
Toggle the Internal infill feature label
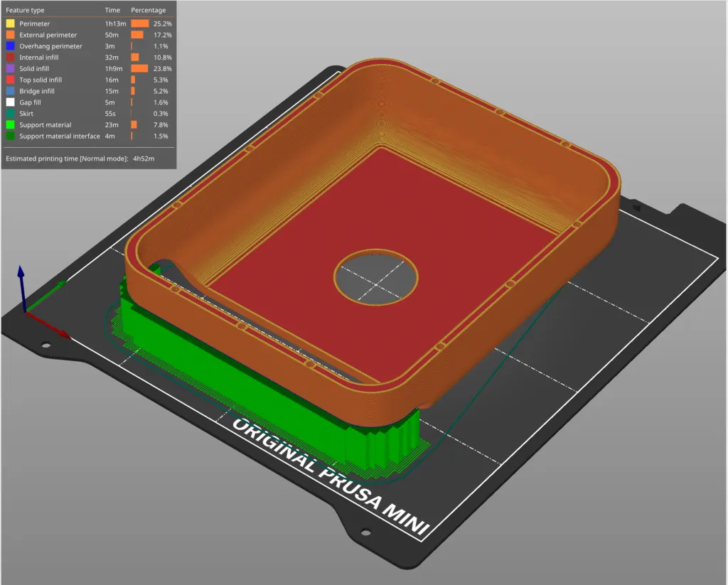39,58
